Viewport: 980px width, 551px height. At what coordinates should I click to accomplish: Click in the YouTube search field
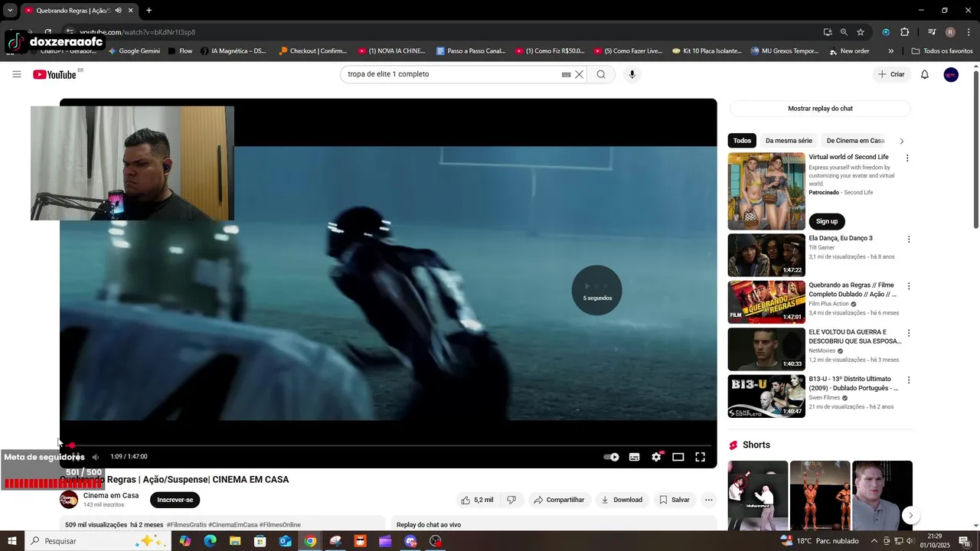452,74
